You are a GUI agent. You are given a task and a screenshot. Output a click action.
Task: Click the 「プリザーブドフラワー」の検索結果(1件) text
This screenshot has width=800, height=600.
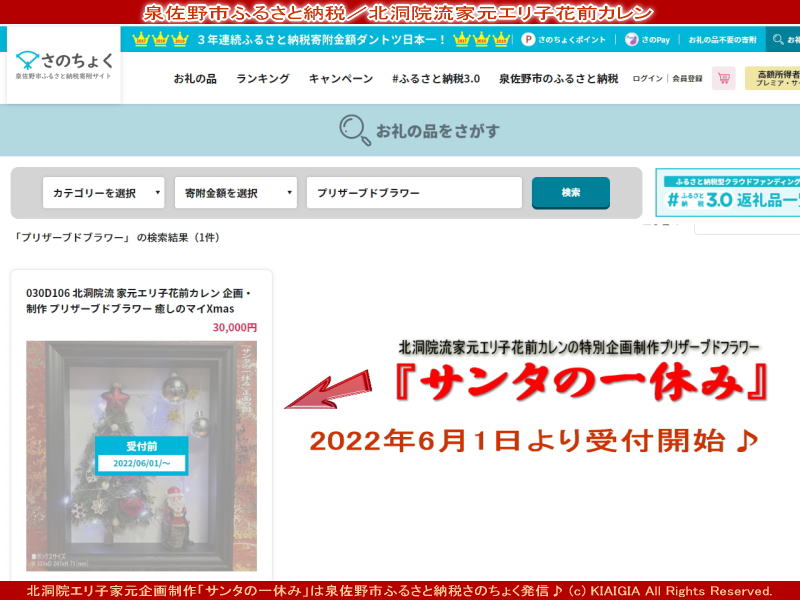(117, 238)
